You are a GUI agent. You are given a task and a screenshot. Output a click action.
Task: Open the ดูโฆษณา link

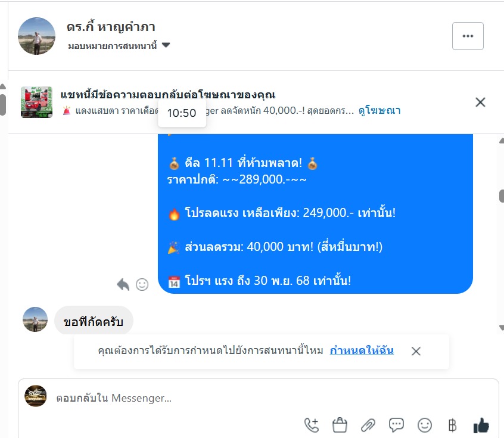[379, 111]
